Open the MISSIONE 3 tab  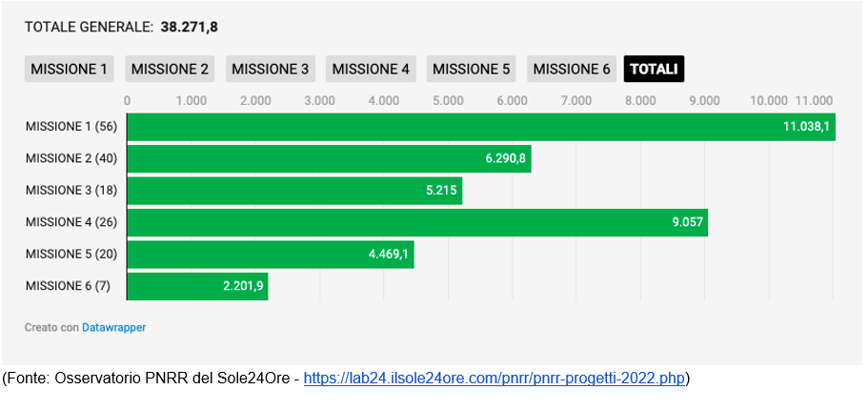pyautogui.click(x=270, y=69)
